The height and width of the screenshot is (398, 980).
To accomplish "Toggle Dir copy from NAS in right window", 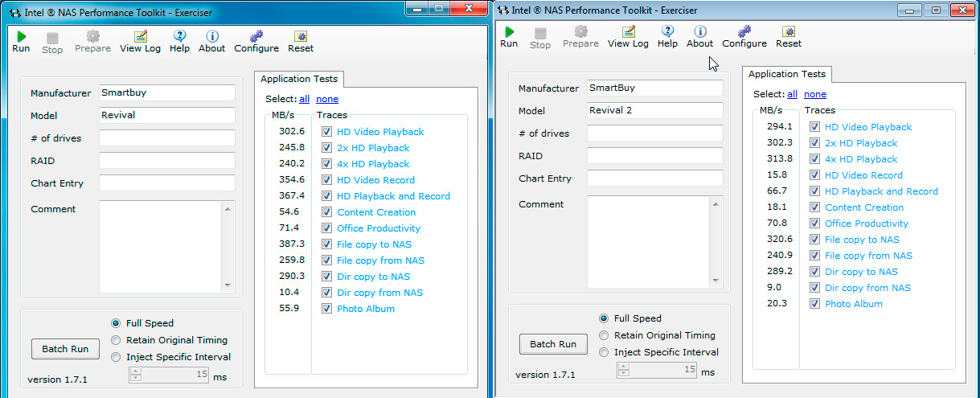I will coord(814,288).
